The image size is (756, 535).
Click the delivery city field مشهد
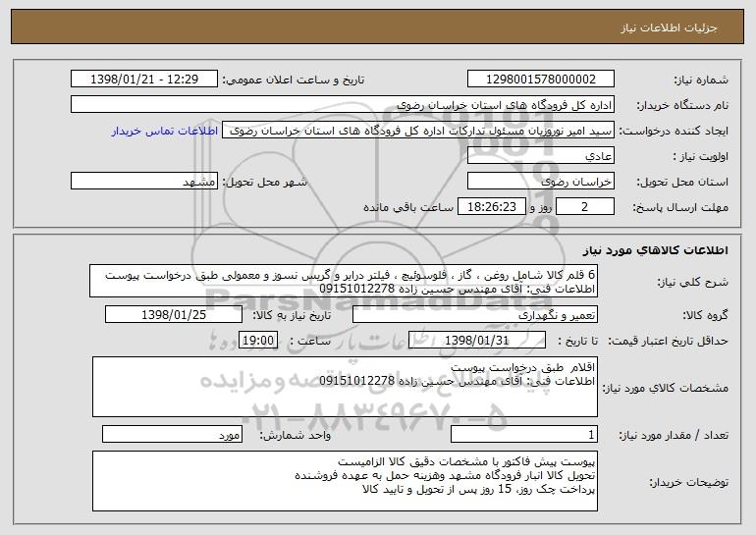144,182
